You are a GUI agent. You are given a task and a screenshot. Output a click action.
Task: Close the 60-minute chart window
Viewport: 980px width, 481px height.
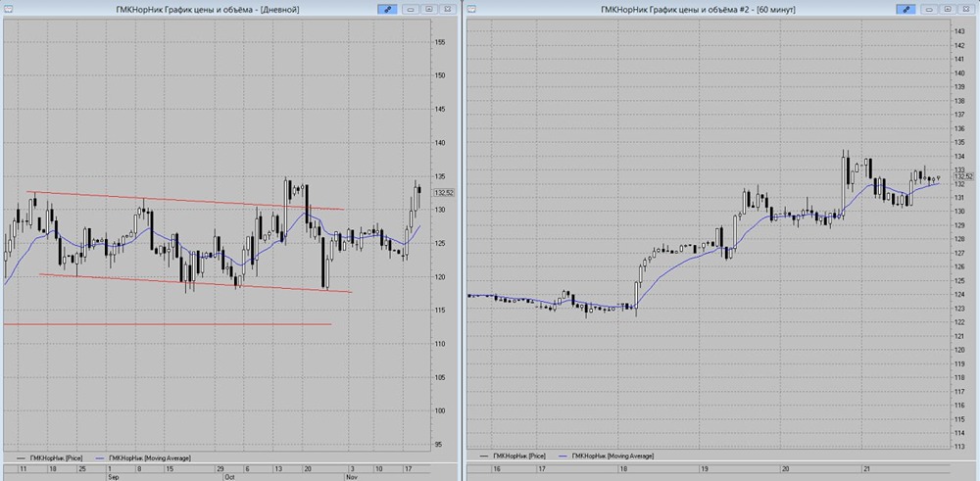(x=965, y=10)
